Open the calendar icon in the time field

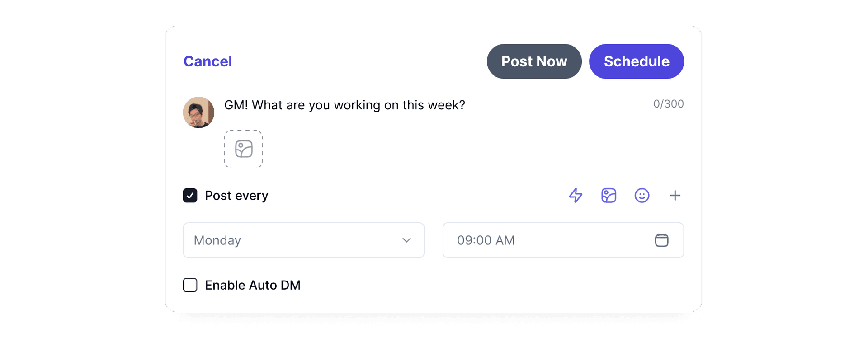tap(662, 240)
